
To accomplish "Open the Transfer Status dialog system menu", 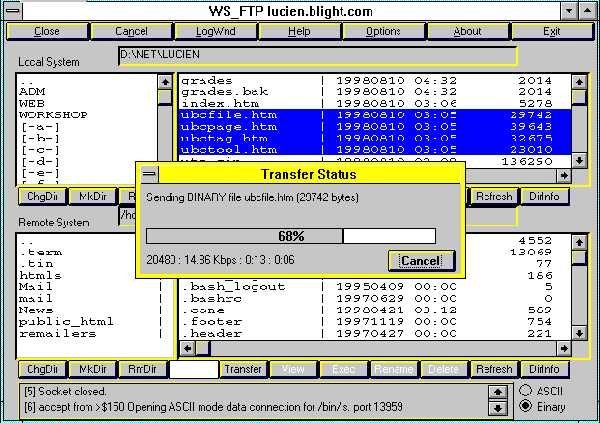I will click(149, 174).
